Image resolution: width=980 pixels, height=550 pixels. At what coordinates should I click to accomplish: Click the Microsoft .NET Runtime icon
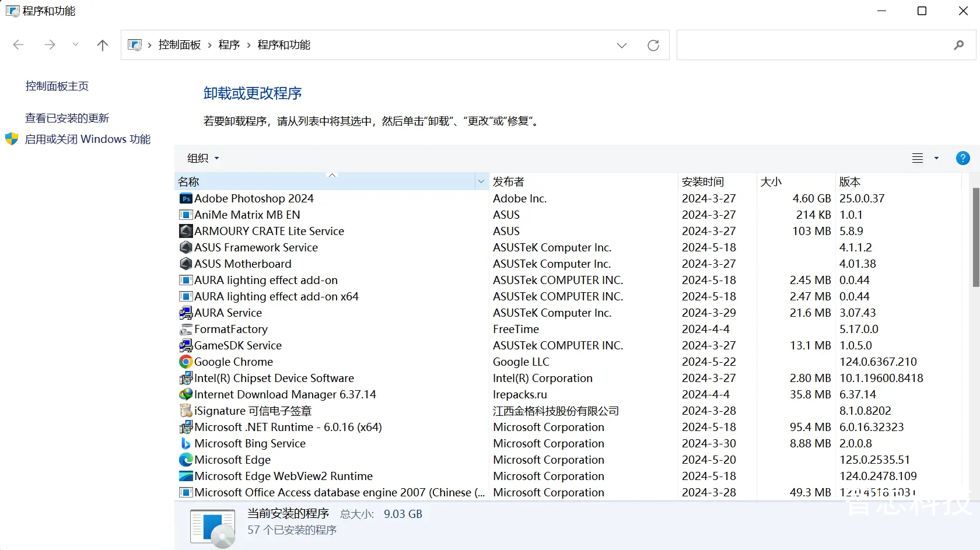(185, 428)
